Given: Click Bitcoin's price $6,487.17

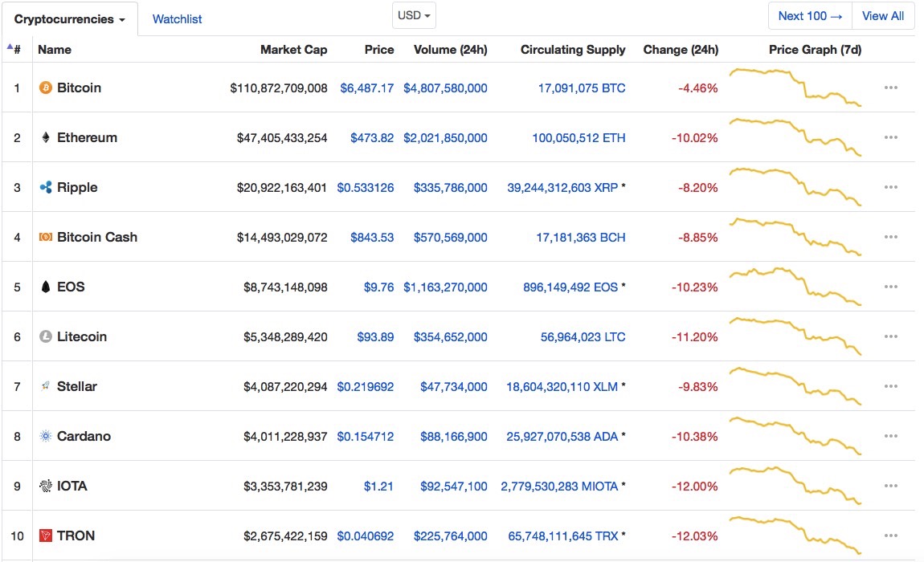Looking at the screenshot, I should click(x=366, y=88).
